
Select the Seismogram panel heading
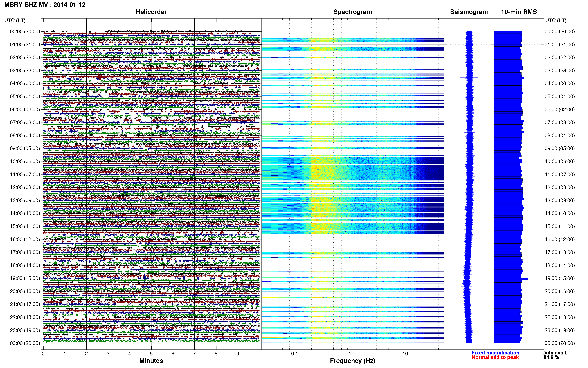(x=469, y=12)
